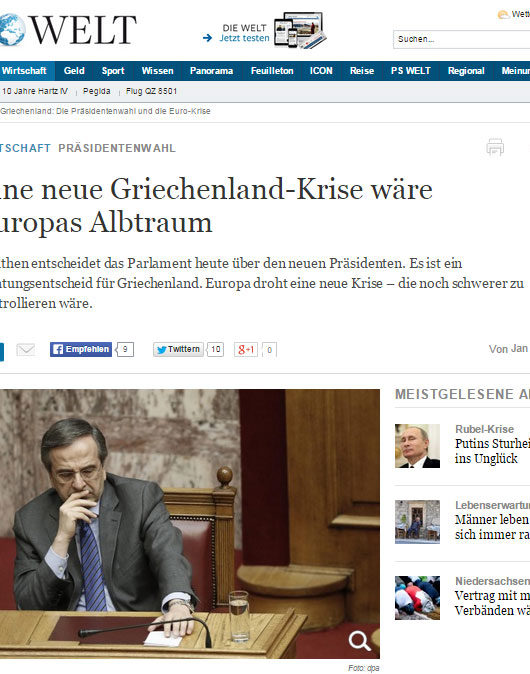Image resolution: width=530 pixels, height=674 pixels.
Task: Enlarge photo with magnifier icon
Action: 359,640
